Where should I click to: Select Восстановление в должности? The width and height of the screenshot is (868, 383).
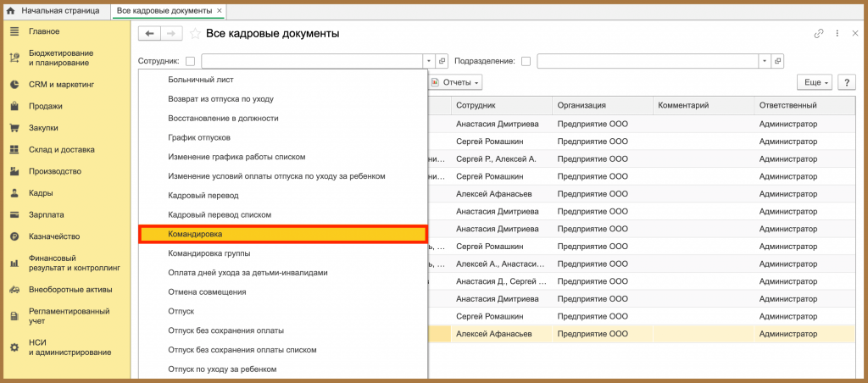[283, 119]
